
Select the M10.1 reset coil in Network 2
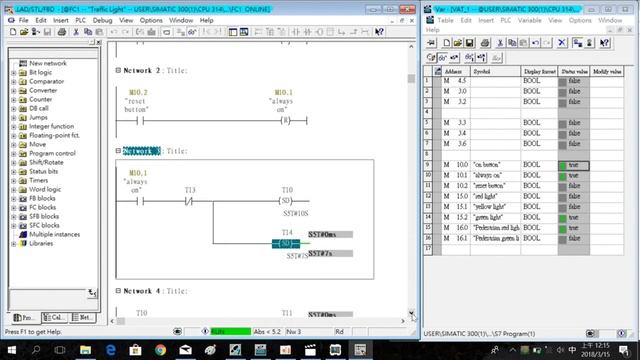click(x=285, y=120)
